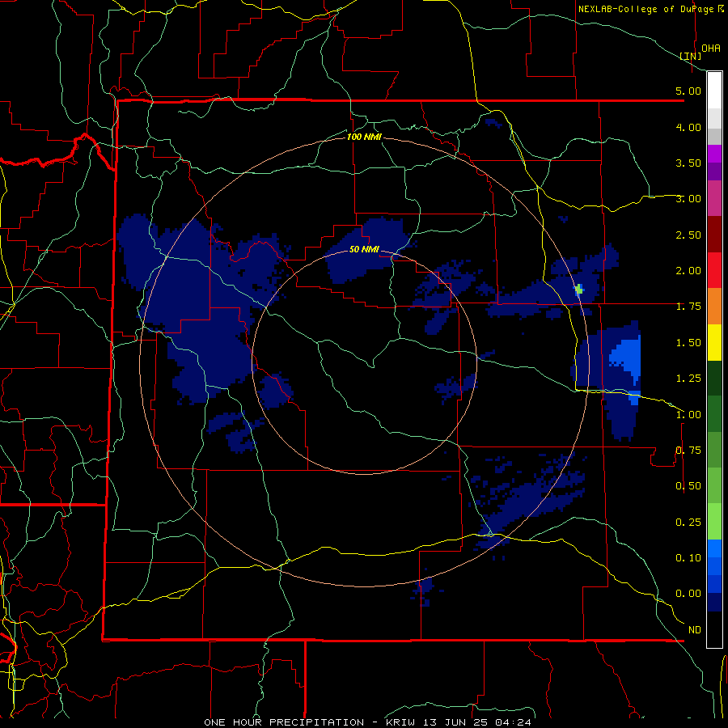Click the white 5.00 inch legend color

click(714, 91)
